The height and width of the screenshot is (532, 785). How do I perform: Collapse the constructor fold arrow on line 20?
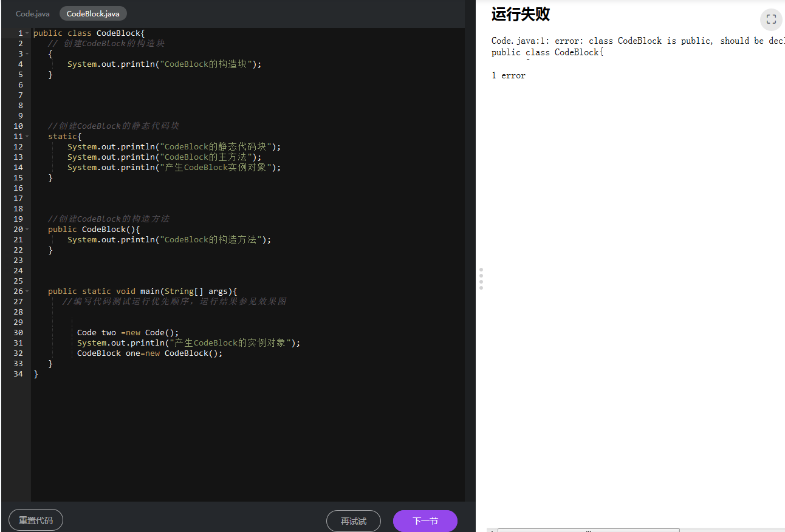click(x=27, y=230)
